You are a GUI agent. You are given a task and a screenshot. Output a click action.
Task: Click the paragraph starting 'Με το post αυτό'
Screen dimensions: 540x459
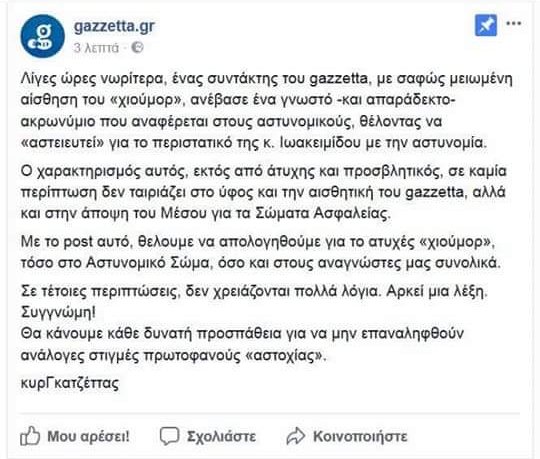click(261, 252)
